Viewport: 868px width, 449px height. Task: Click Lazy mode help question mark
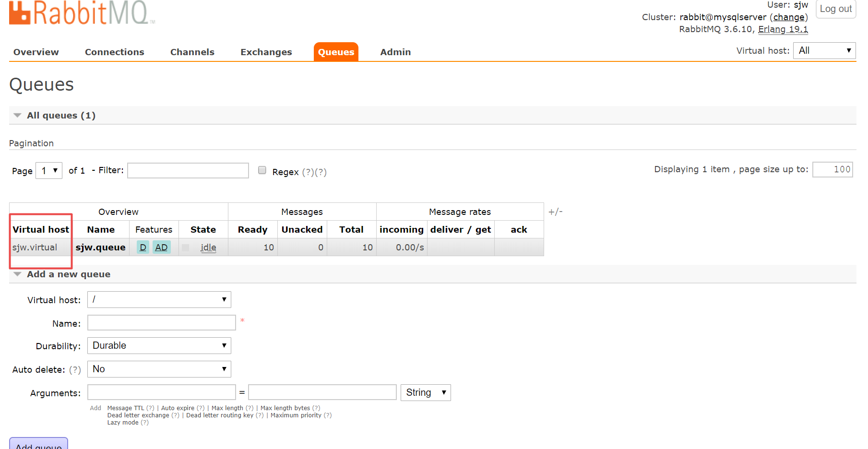click(145, 423)
